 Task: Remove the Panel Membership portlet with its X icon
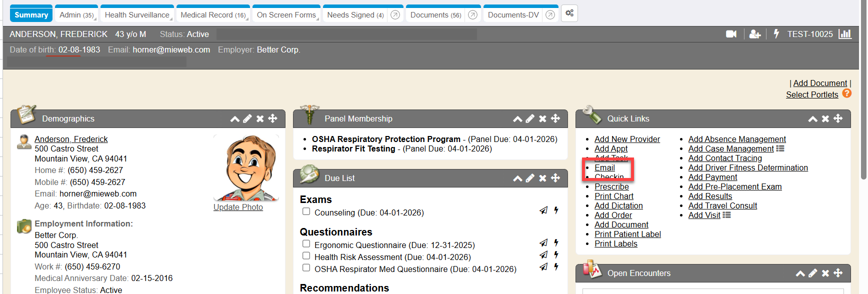[x=542, y=118]
